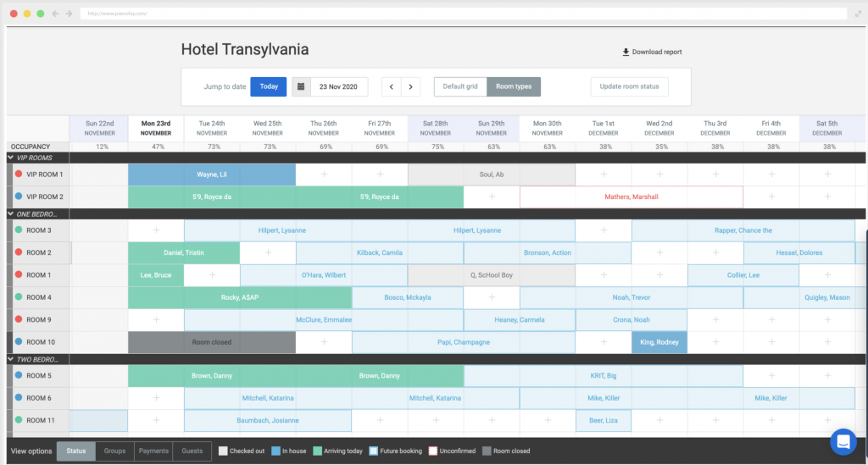Open Rapper, Chance the booking in ROOM 3
This screenshot has height=465, width=868.
coord(743,230)
